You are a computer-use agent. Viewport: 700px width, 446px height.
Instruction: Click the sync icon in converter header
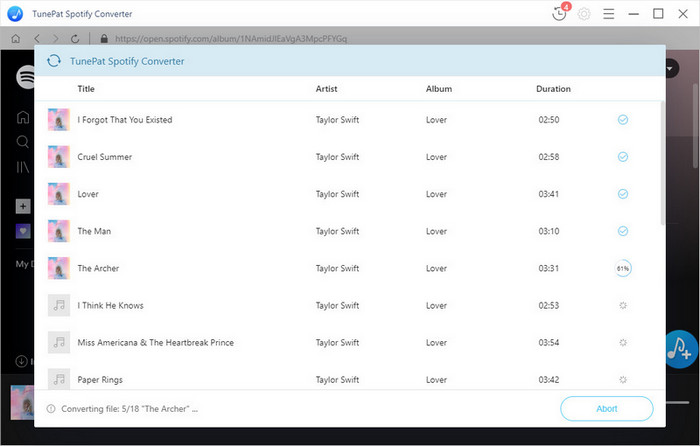point(54,61)
